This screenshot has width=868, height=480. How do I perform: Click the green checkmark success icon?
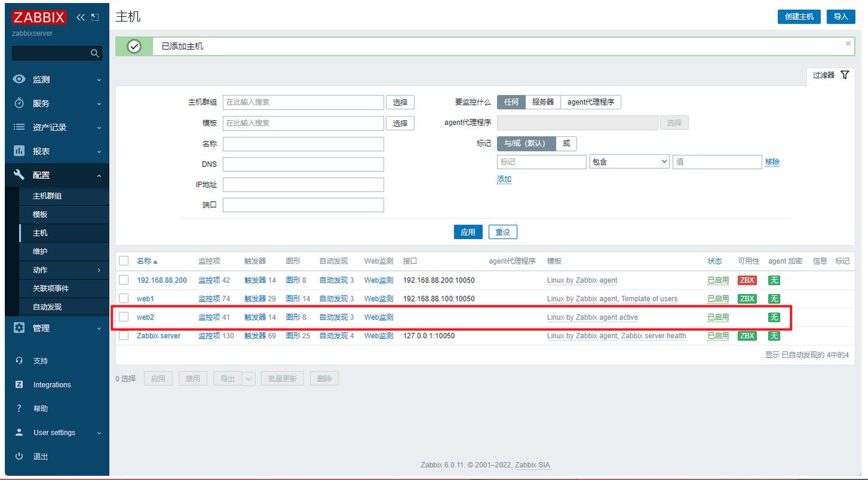coord(134,46)
